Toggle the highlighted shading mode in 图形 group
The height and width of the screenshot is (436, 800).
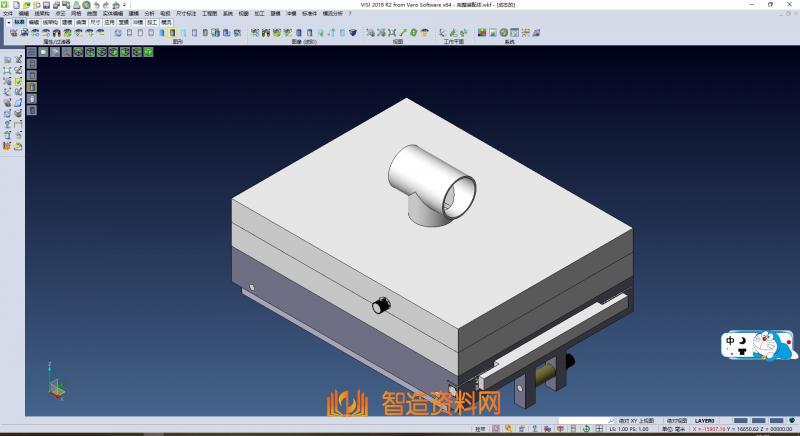pos(172,33)
